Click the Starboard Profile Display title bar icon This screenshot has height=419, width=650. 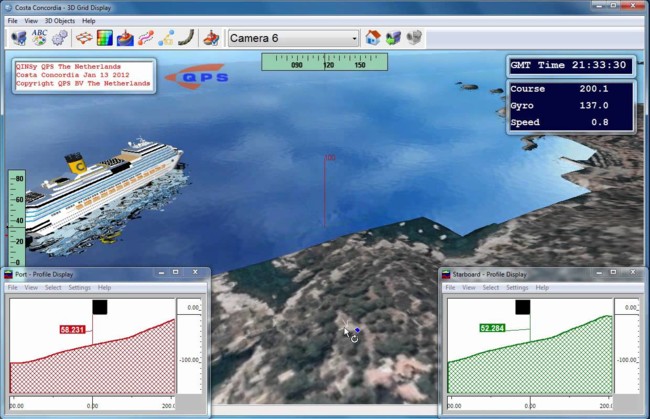click(446, 274)
